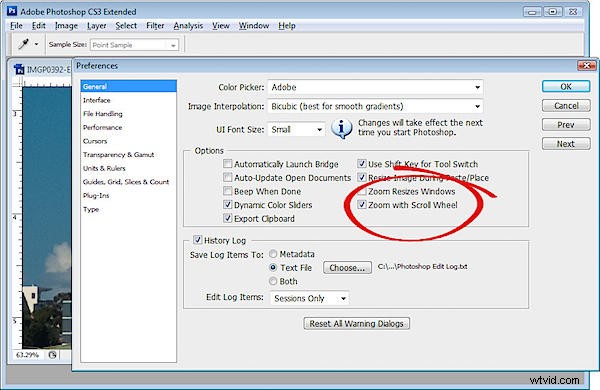Open the Select menu
The width and height of the screenshot is (600, 390).
point(126,26)
